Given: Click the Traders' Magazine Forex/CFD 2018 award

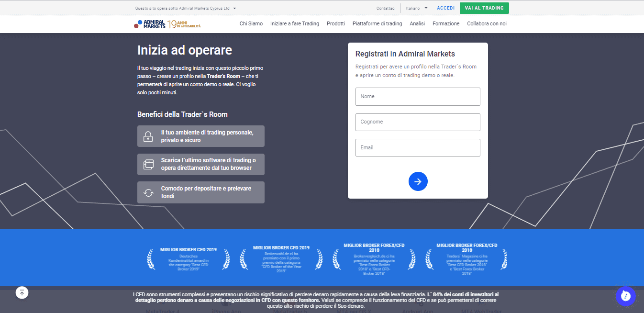Looking at the screenshot, I should coord(467,259).
